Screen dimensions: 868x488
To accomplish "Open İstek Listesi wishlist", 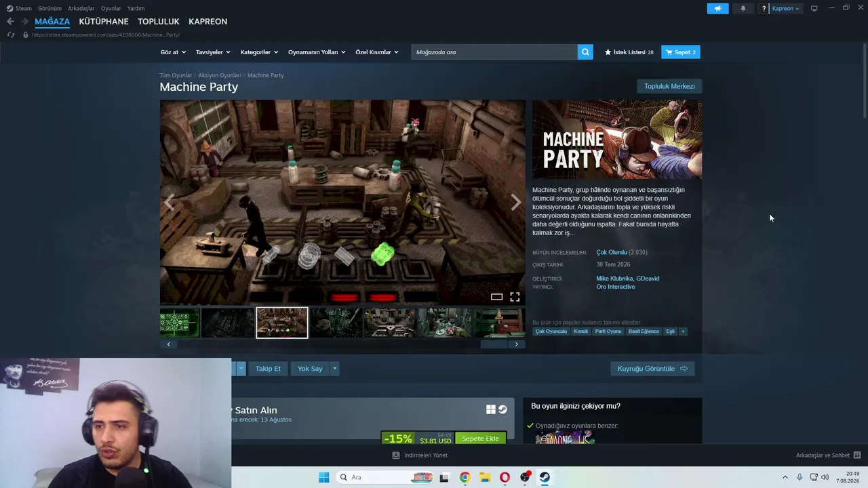I will pyautogui.click(x=629, y=52).
